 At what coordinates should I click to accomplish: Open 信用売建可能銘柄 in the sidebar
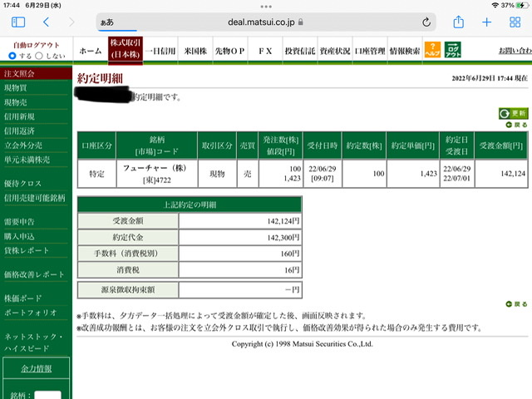35,198
